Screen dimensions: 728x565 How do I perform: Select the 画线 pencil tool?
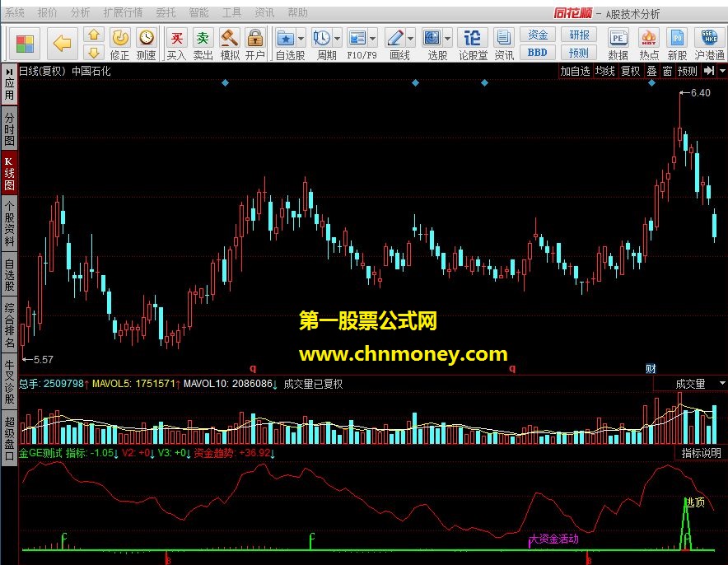coord(395,38)
